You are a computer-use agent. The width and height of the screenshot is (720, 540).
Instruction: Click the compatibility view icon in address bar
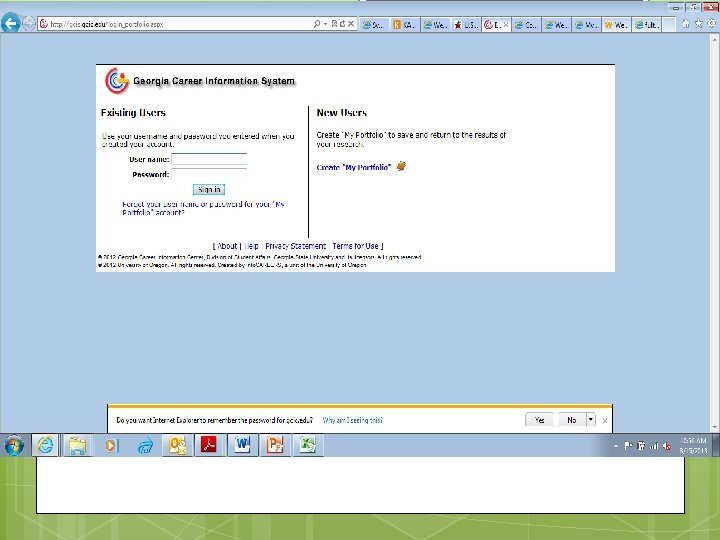(x=334, y=24)
